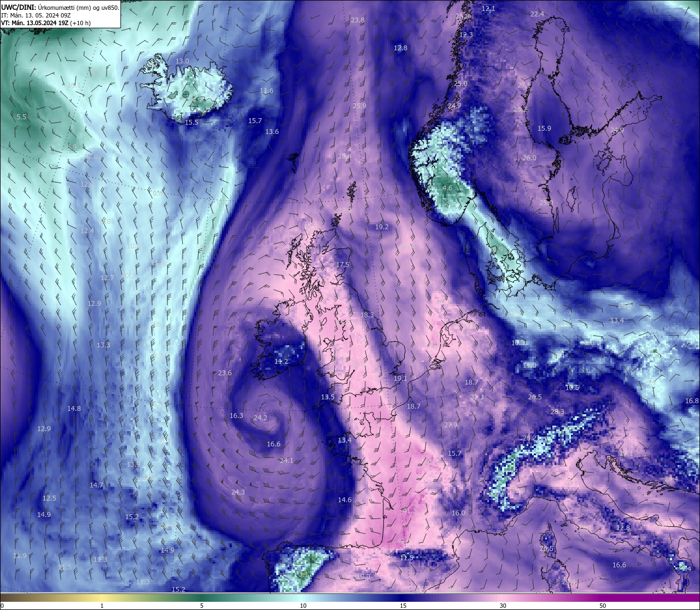Screen dimensions: 700x610
Task: Click the 24.2 value at low centre
Action: click(260, 418)
